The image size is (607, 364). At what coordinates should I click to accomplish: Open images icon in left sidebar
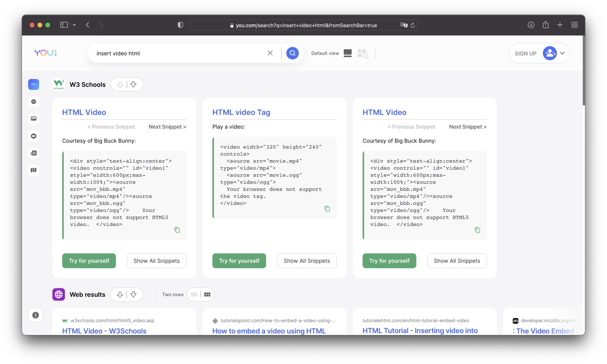tap(34, 118)
